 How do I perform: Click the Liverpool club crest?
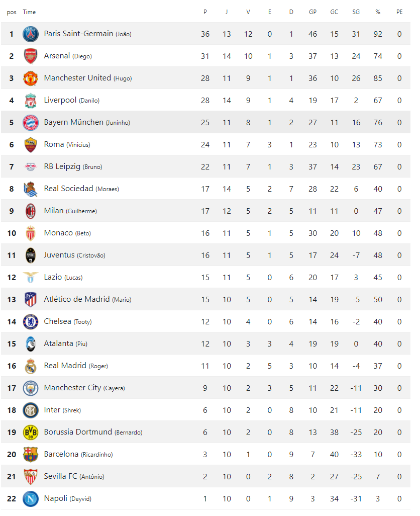[31, 101]
